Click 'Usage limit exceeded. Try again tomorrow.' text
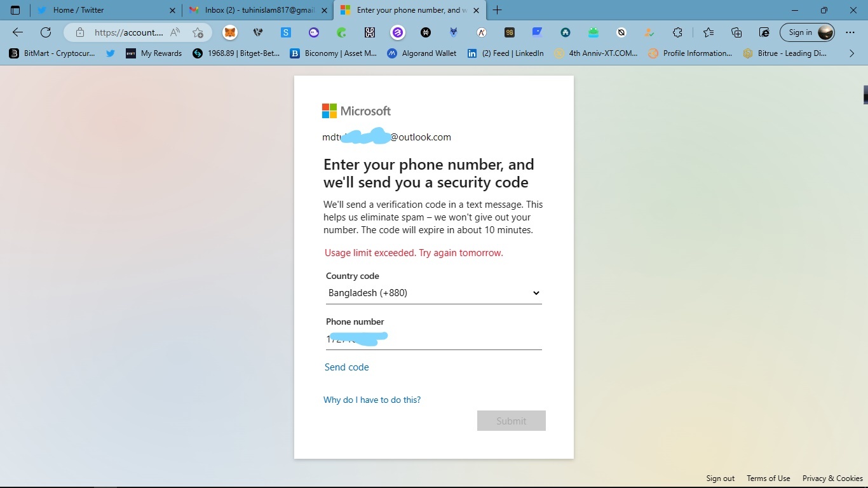This screenshot has height=488, width=868. (414, 253)
